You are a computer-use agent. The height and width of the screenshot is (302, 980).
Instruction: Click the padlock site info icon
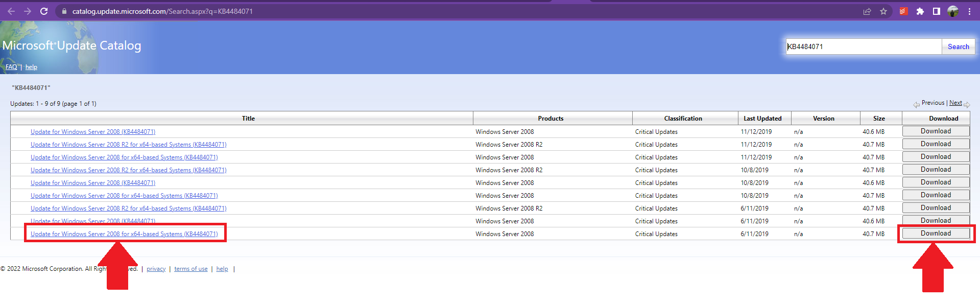pyautogui.click(x=64, y=11)
